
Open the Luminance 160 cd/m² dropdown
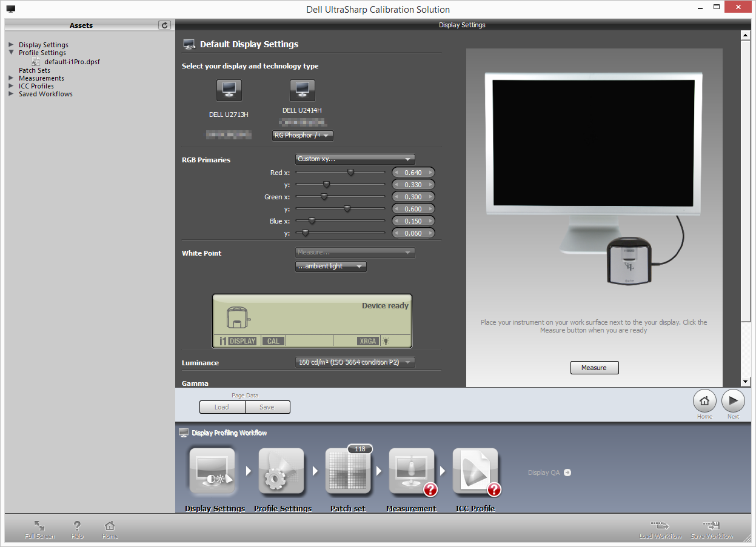click(x=355, y=362)
